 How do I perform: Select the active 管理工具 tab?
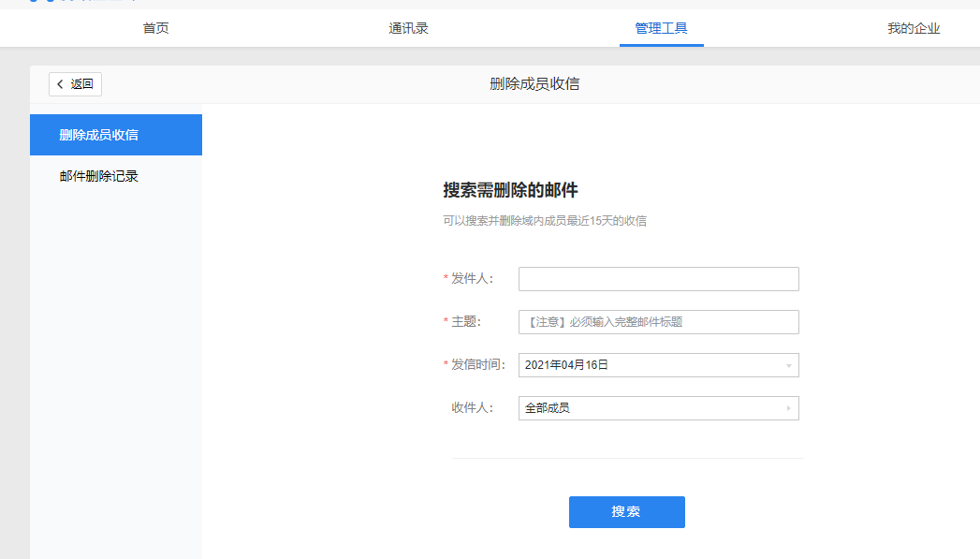click(661, 28)
